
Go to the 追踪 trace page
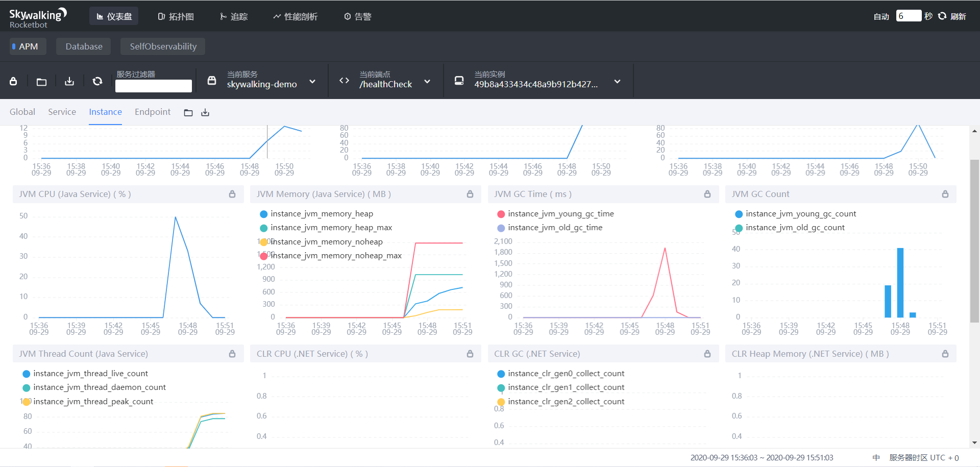coord(234,16)
